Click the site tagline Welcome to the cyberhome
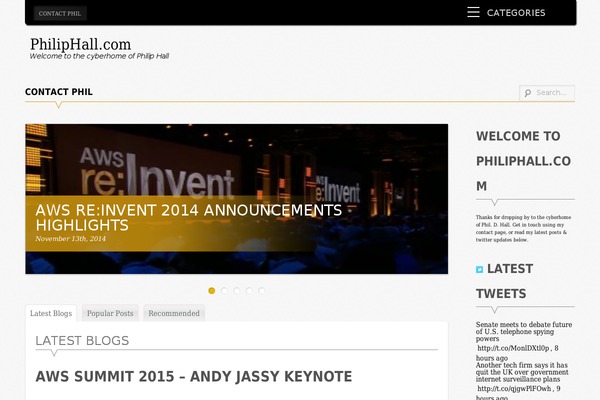 99,56
